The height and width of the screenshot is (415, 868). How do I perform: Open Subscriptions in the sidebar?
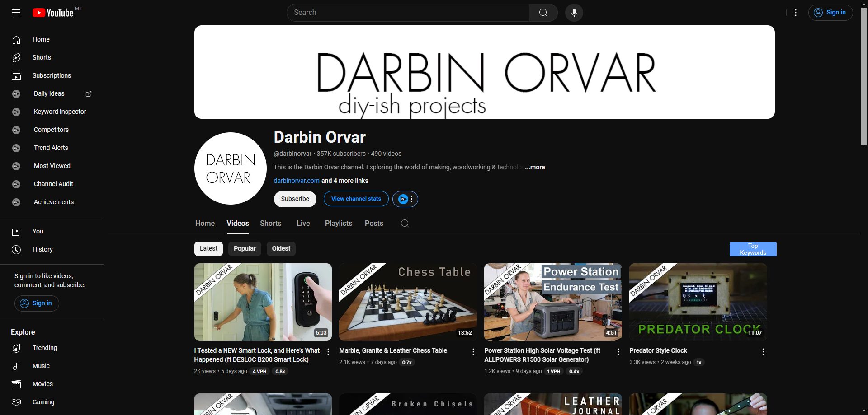tap(52, 75)
